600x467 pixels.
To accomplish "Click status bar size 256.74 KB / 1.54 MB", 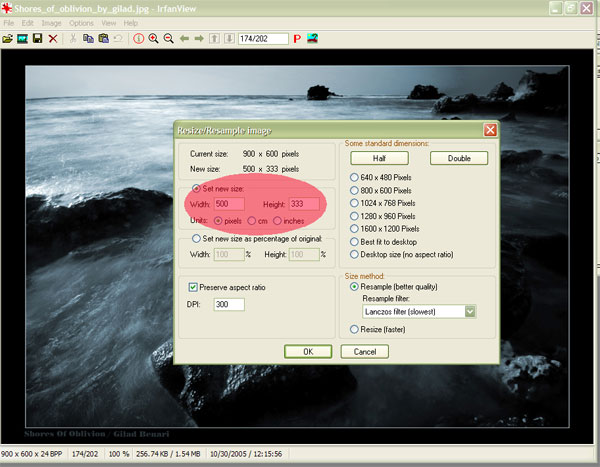I will coord(168,454).
